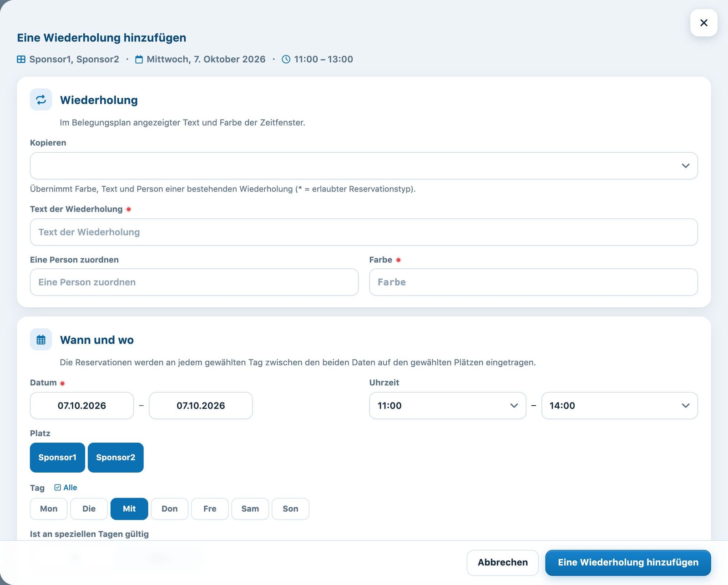Enable the Fre weekday

pyautogui.click(x=210, y=509)
